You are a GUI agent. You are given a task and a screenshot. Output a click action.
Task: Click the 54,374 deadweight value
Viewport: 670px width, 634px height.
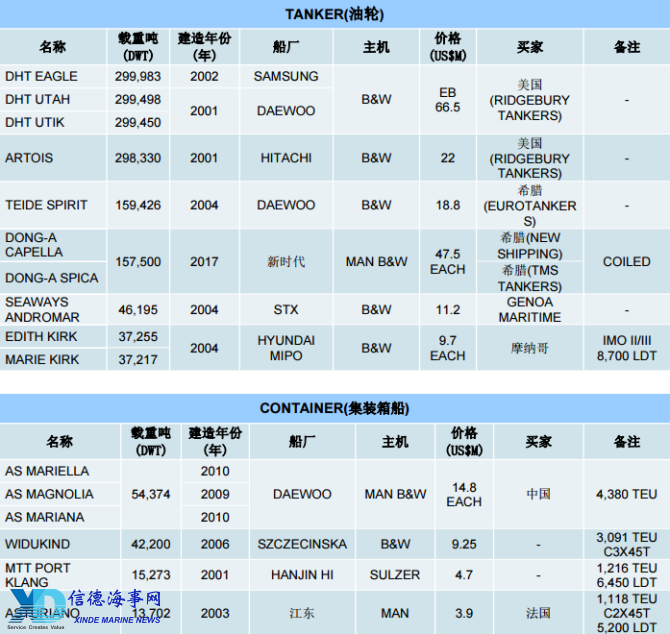pyautogui.click(x=150, y=494)
